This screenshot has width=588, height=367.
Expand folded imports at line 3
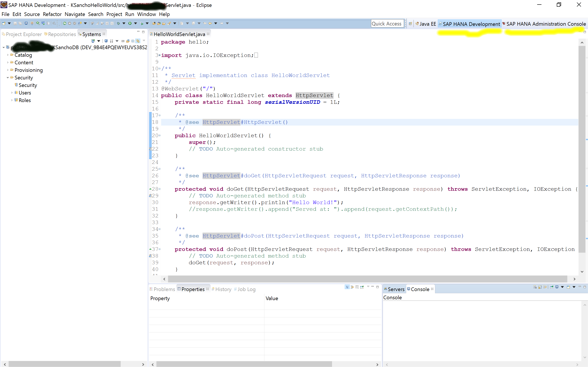pos(159,55)
